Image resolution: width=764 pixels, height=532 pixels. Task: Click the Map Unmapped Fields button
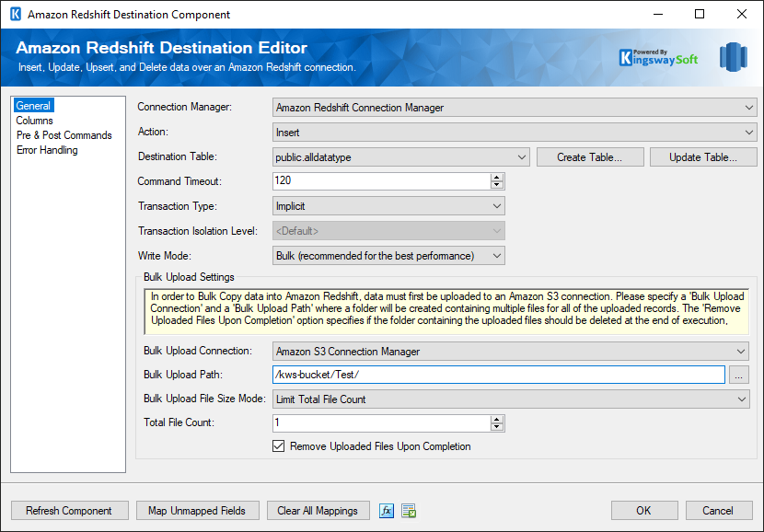(x=197, y=511)
